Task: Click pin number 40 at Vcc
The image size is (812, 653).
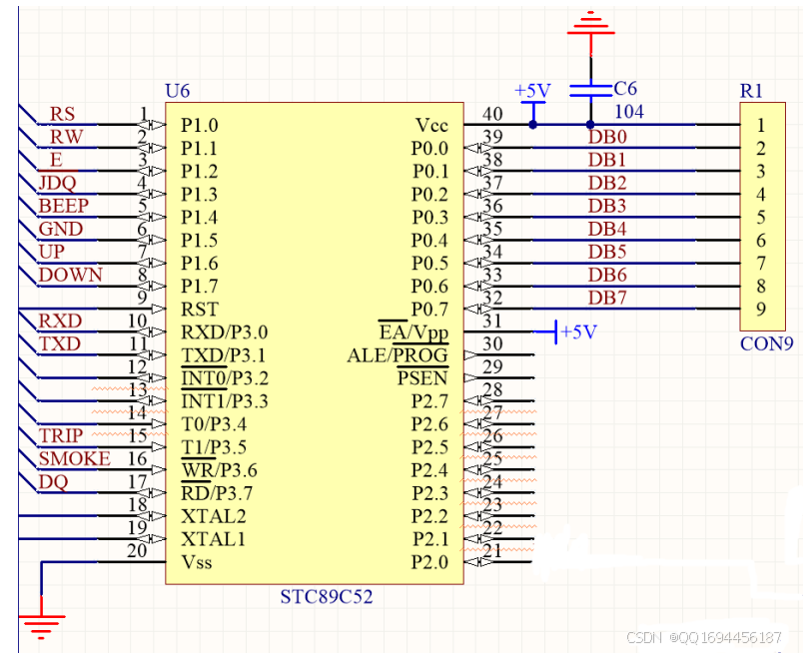Action: click(492, 114)
